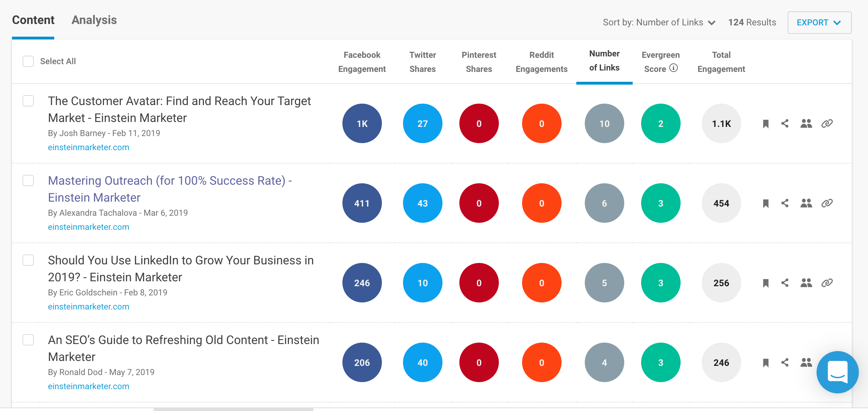The width and height of the screenshot is (868, 411).
Task: Select checkbox for SEO's Guide article
Action: click(x=28, y=340)
